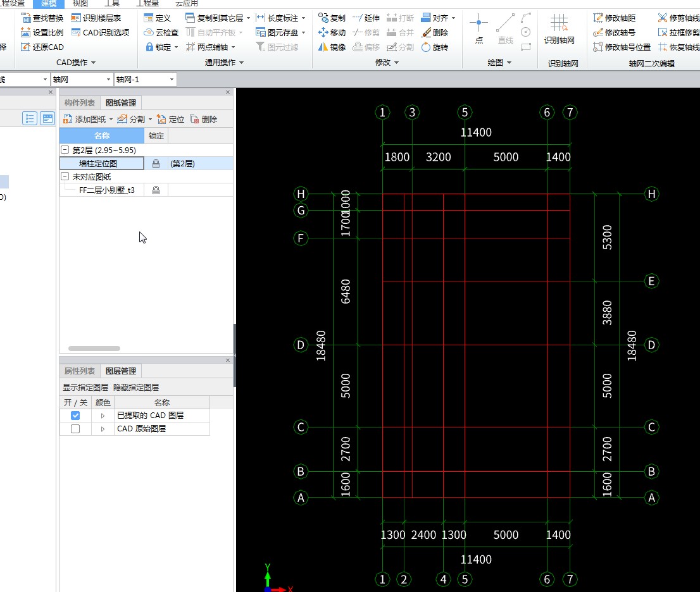Toggle 已提取的 CAD 图层 checkbox

75,416
